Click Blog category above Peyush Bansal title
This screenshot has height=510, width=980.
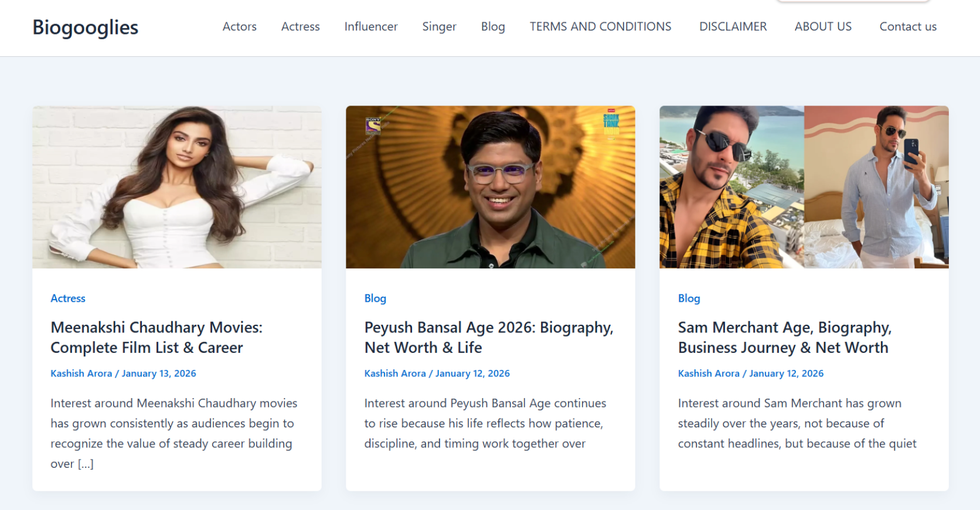pyautogui.click(x=375, y=298)
